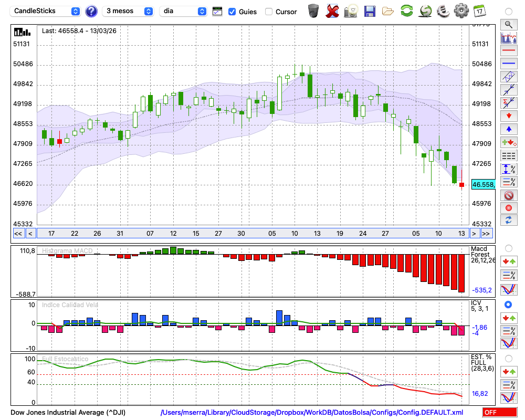Click the red-green arrows button for ICV panel
This screenshot has width=525, height=420.
509,318
